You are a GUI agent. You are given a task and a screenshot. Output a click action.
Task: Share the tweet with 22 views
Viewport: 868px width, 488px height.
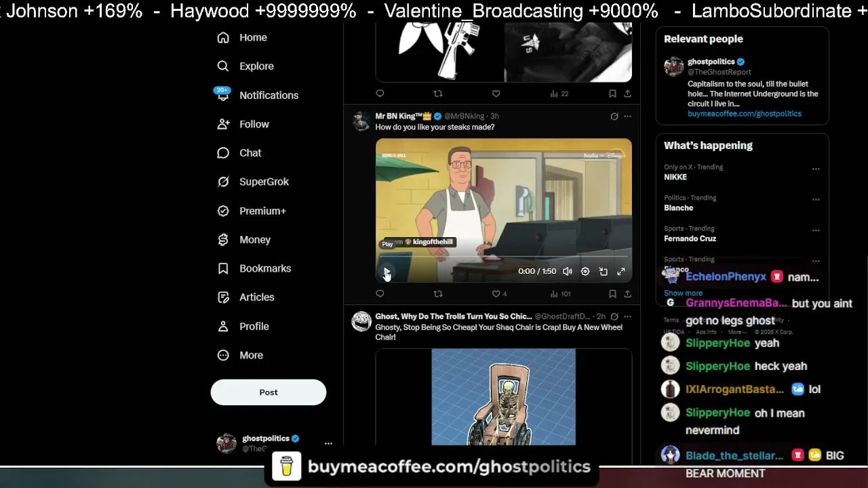click(627, 94)
